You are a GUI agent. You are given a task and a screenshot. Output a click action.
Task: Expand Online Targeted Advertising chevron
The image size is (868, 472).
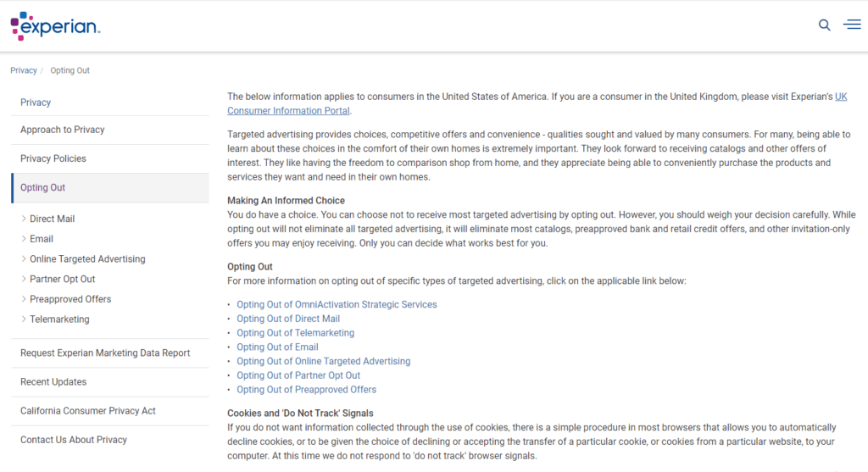(24, 258)
